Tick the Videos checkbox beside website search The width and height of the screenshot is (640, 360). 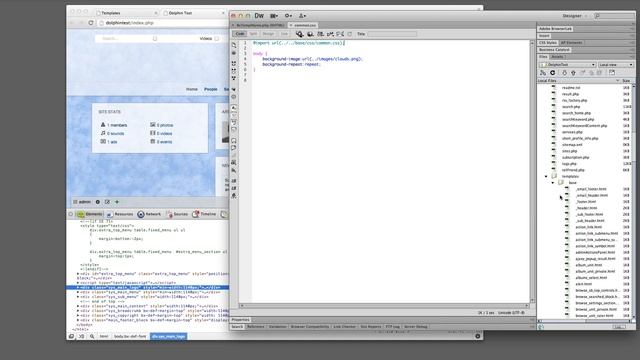pos(217,38)
